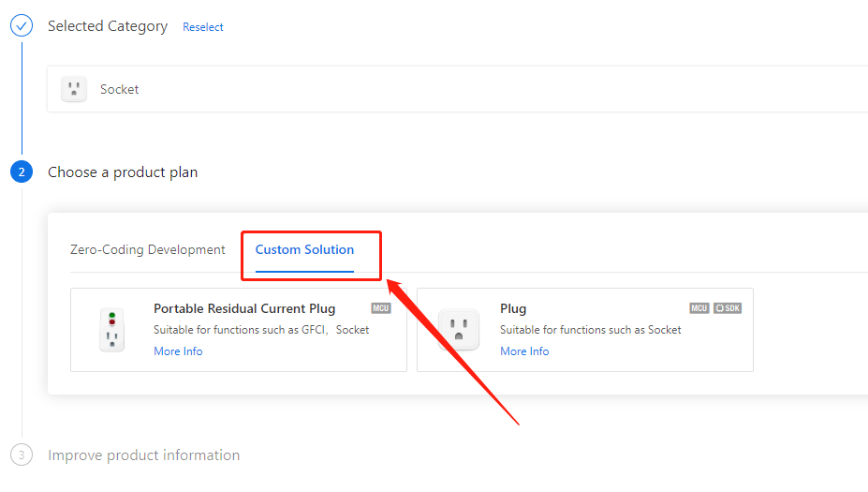The height and width of the screenshot is (492, 868).
Task: Click the Selected Category heading
Action: coord(108,26)
